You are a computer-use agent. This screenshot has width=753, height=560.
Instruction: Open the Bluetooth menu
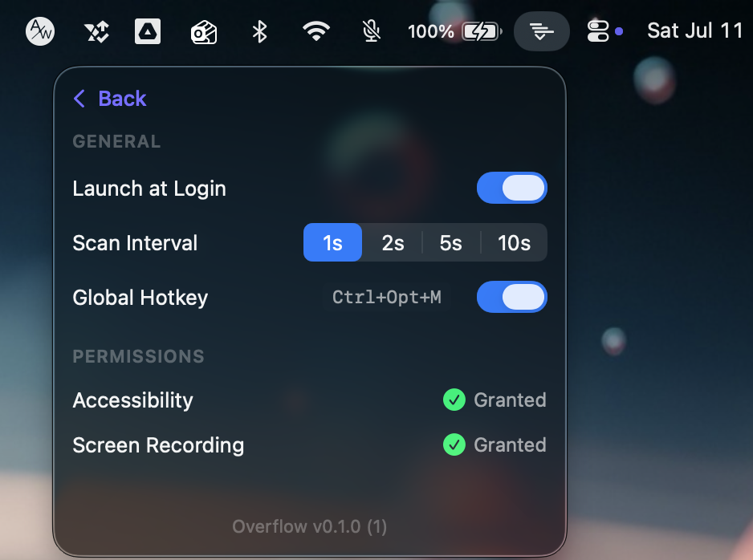coord(260,31)
